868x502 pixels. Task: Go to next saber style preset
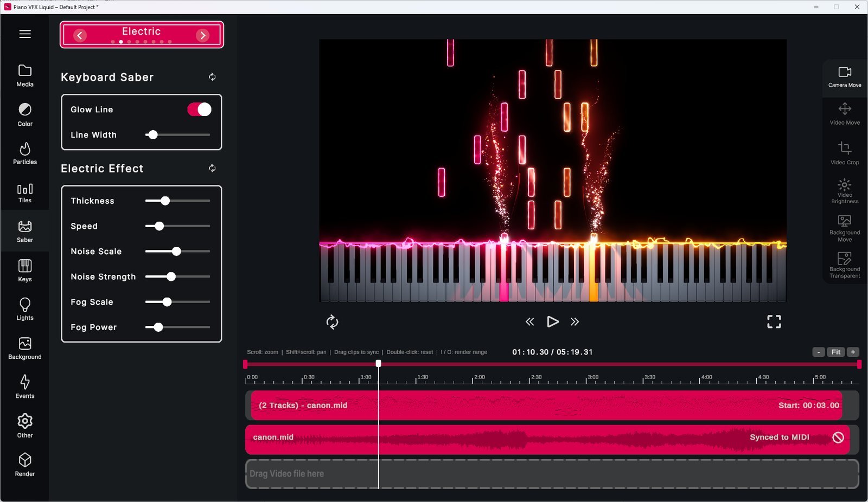click(x=203, y=35)
